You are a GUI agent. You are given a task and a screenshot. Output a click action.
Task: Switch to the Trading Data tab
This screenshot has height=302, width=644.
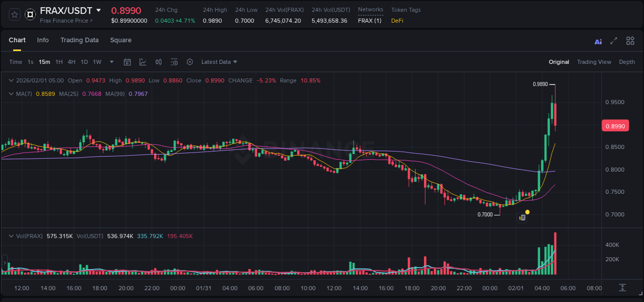point(79,40)
